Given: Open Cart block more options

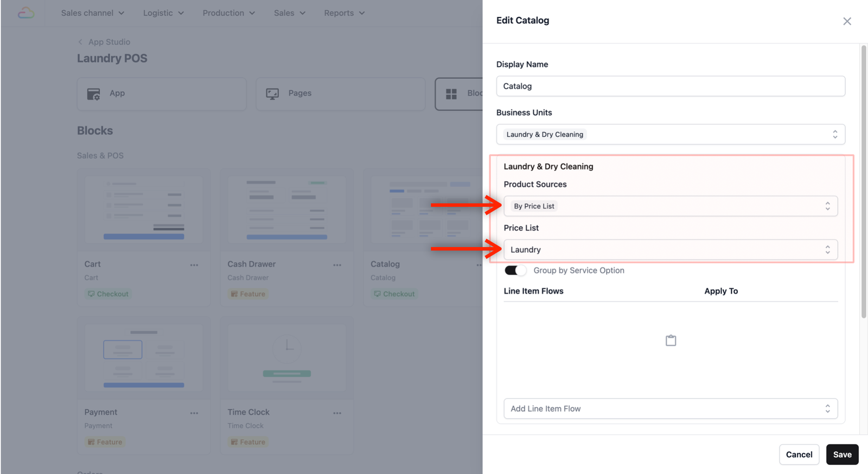Looking at the screenshot, I should pos(194,265).
